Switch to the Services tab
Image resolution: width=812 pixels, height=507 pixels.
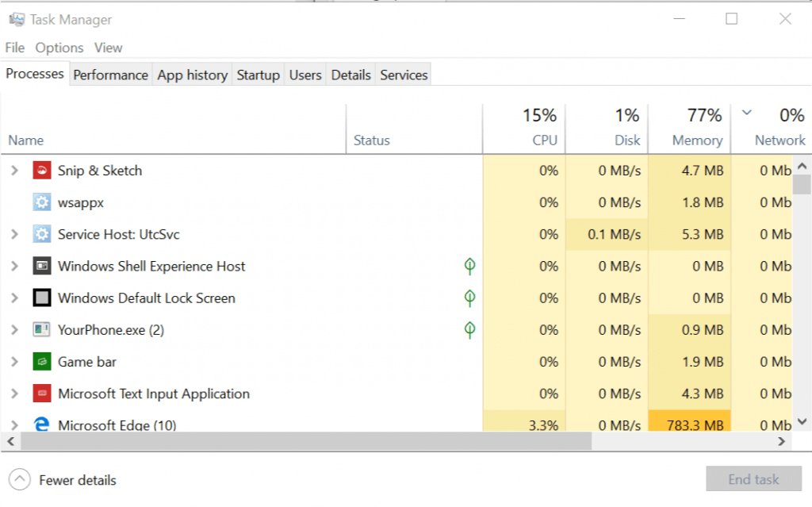click(x=404, y=75)
